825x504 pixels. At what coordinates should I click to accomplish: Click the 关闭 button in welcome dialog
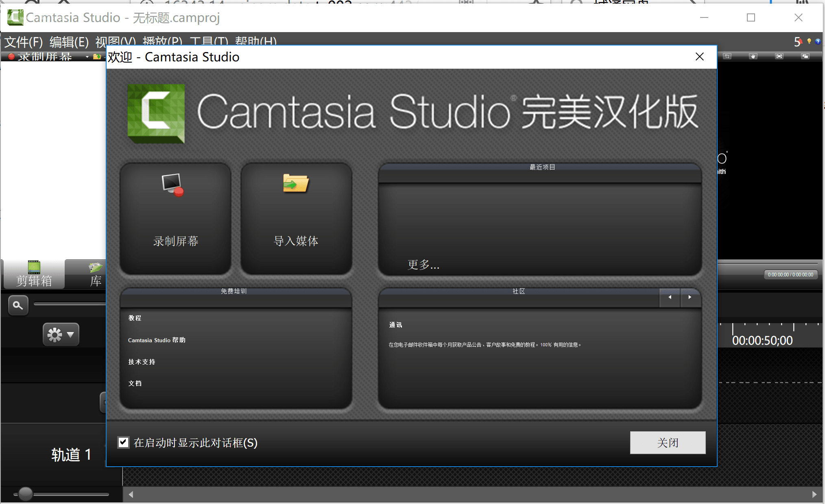coord(667,442)
